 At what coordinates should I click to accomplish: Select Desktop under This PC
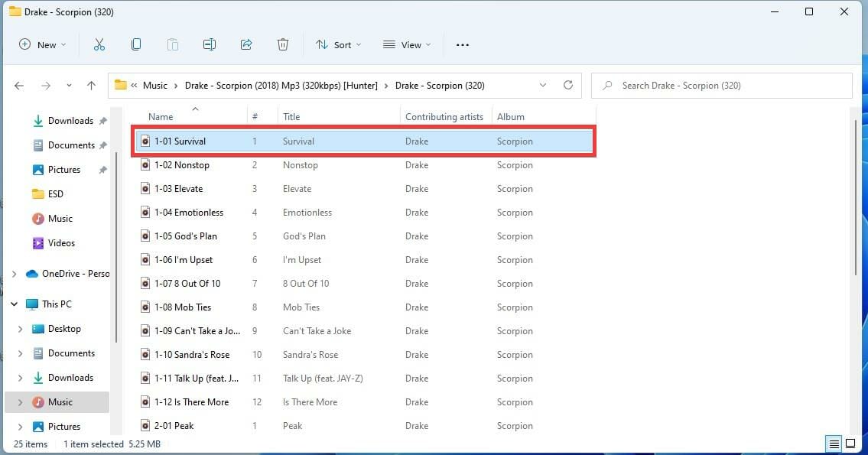tap(57, 329)
